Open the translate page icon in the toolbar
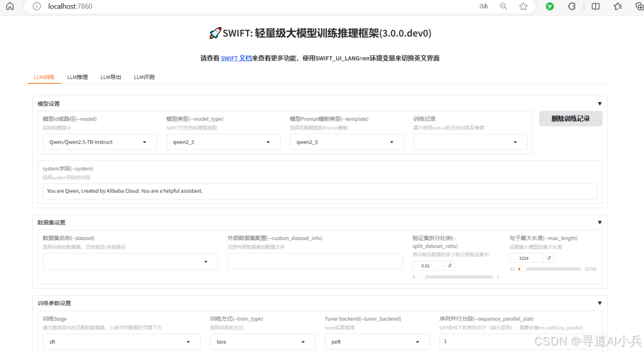 click(483, 6)
